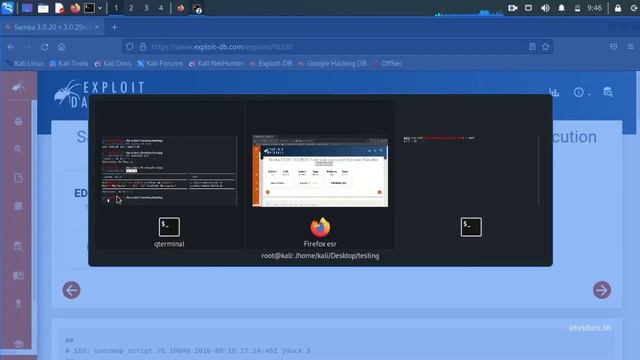
Task: Open the Kali Linux bookmark
Action: [24, 63]
